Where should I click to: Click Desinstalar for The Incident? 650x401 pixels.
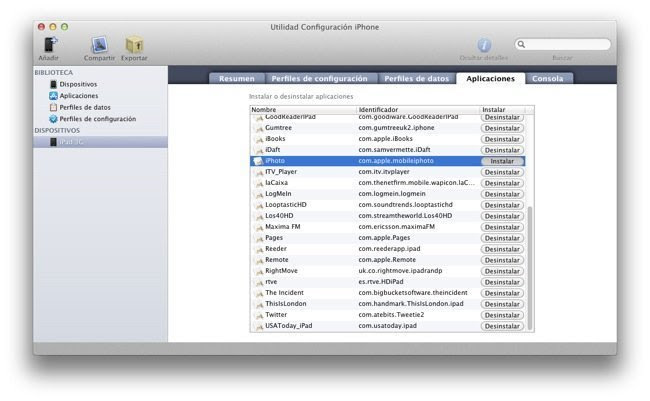[502, 293]
